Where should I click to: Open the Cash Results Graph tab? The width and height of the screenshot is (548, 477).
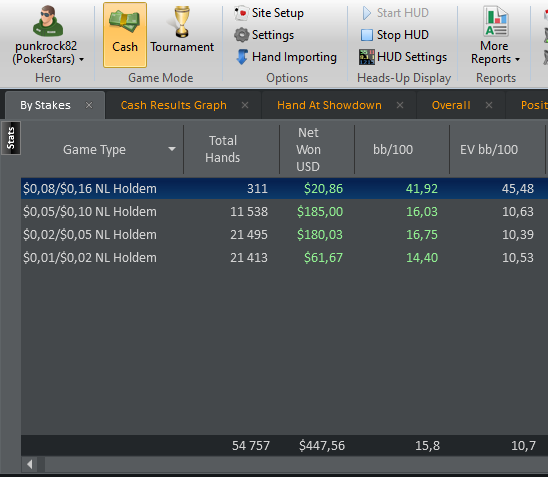tap(174, 105)
